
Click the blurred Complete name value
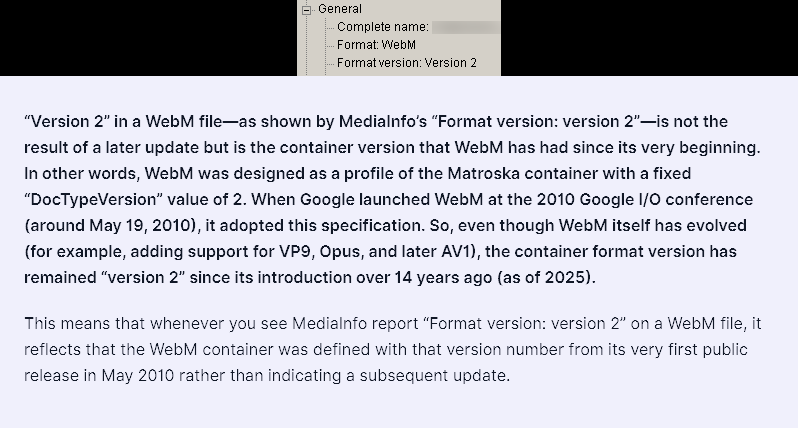point(466,27)
